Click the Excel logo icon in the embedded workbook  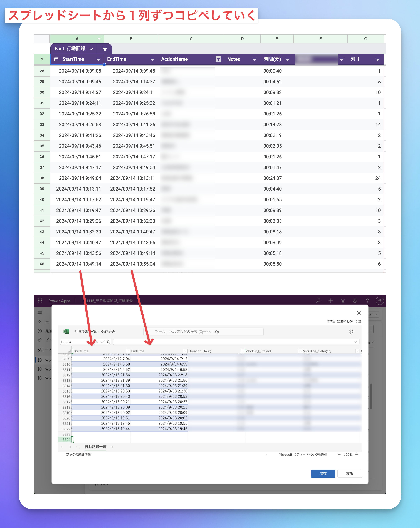click(66, 331)
